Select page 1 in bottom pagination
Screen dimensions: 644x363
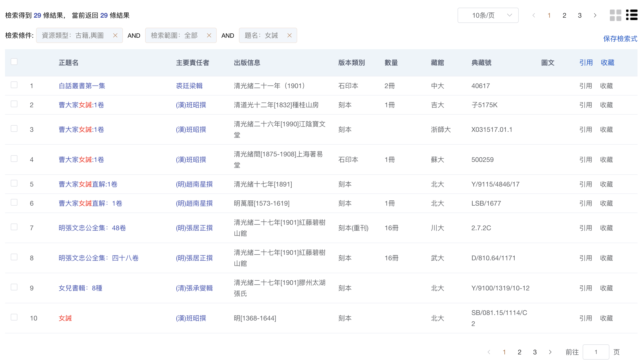point(504,352)
